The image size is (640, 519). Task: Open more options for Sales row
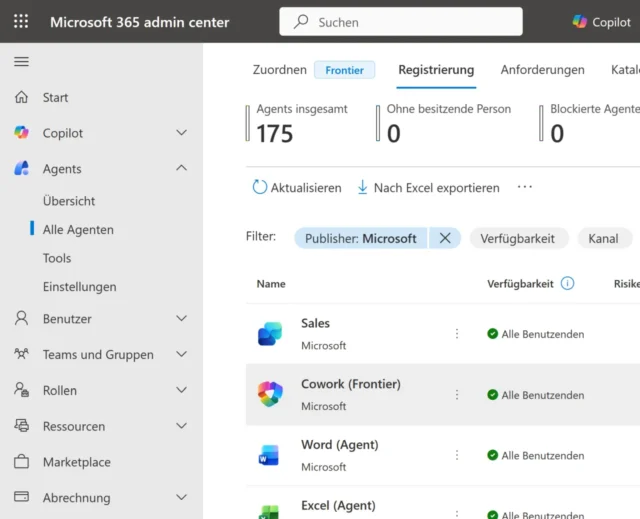click(457, 334)
